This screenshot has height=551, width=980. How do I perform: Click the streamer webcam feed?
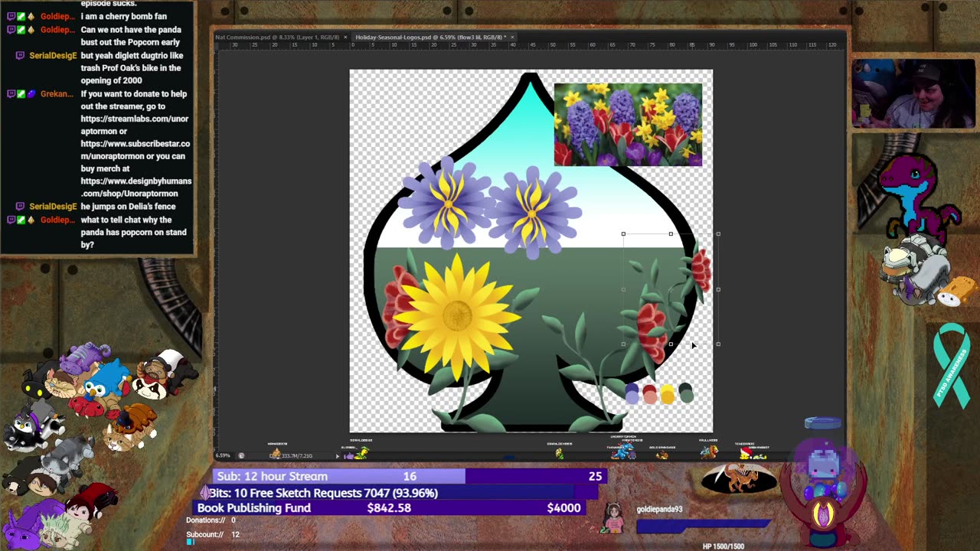pyautogui.click(x=913, y=94)
